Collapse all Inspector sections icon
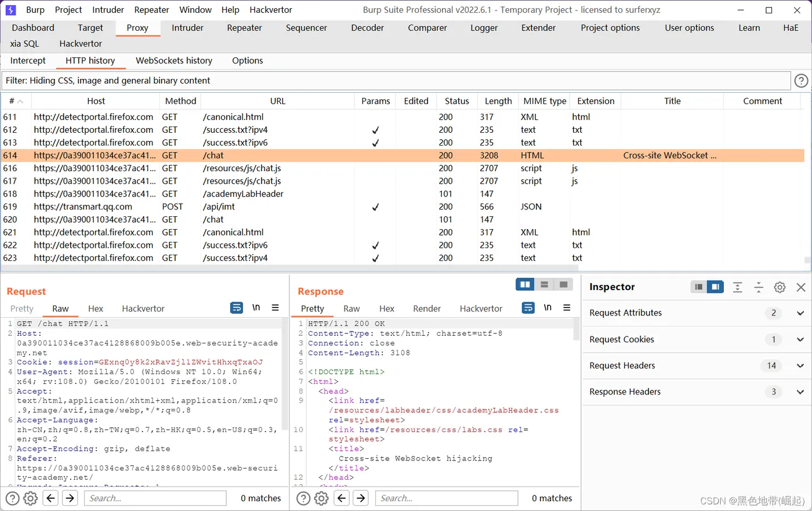 tap(758, 287)
